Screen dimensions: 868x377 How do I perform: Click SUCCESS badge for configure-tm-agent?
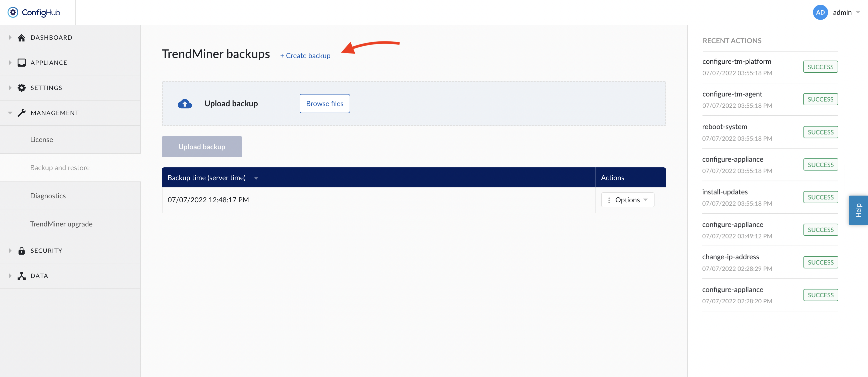820,99
